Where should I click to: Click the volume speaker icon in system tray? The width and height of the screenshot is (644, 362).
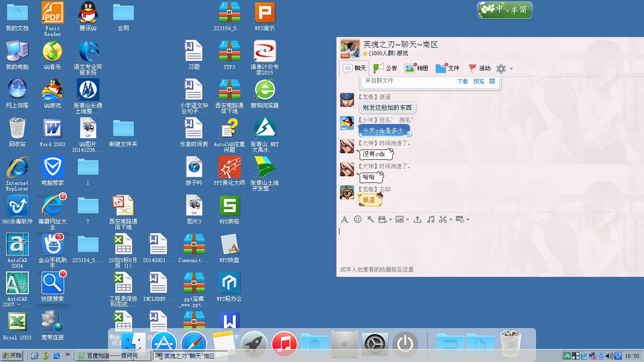point(609,356)
